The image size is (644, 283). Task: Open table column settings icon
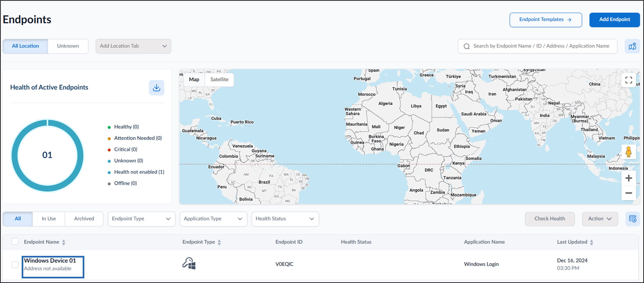(632, 219)
